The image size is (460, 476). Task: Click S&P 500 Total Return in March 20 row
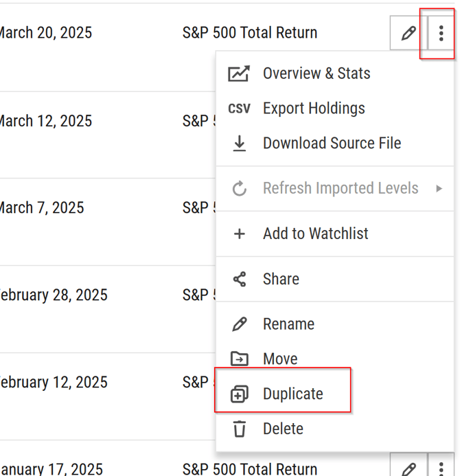250,33
